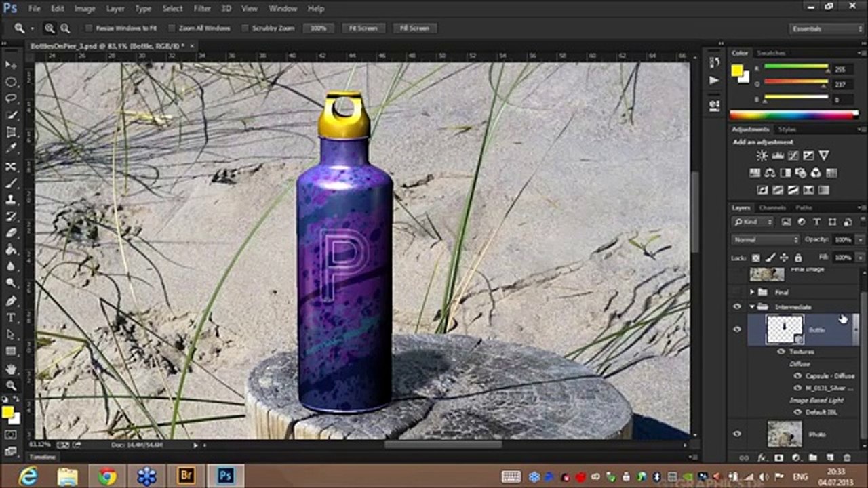Filter layers by type layers
Viewport: 868px width, 488px height.
click(x=816, y=222)
